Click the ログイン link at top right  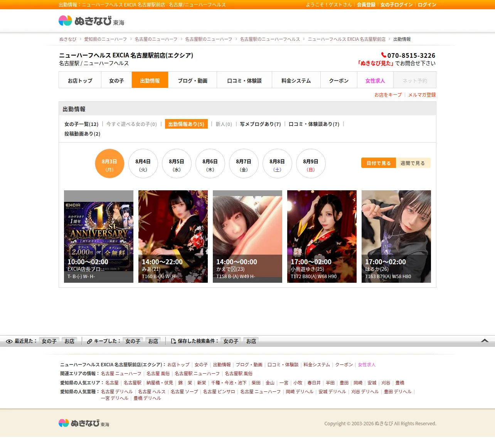click(427, 5)
